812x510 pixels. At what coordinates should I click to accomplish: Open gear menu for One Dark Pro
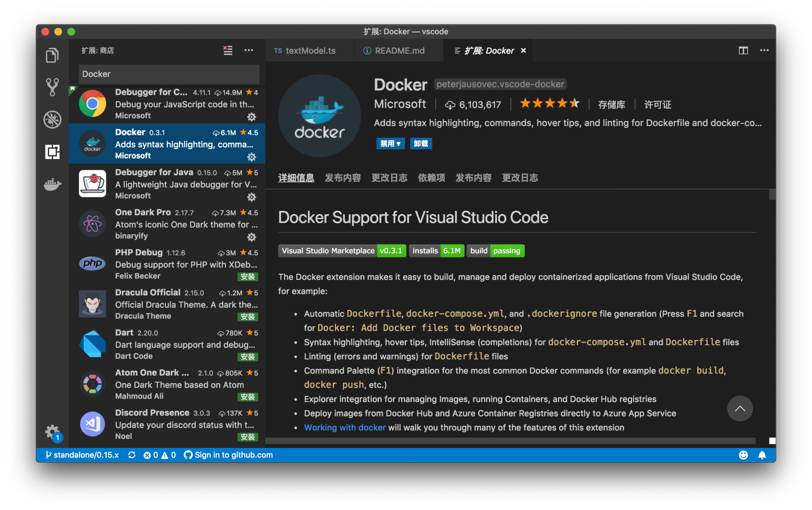(x=252, y=237)
